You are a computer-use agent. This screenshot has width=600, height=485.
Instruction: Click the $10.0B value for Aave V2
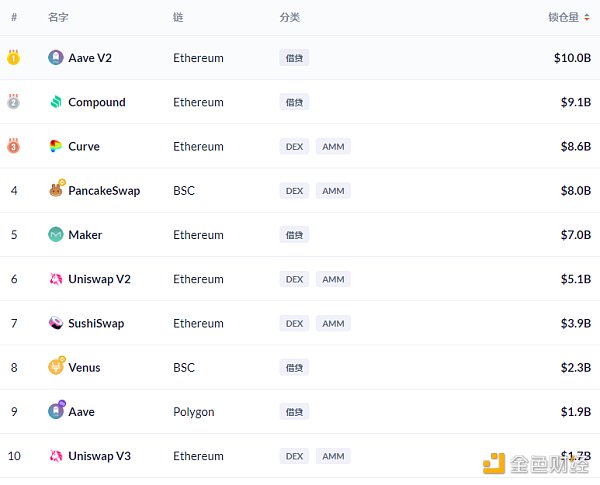point(572,58)
